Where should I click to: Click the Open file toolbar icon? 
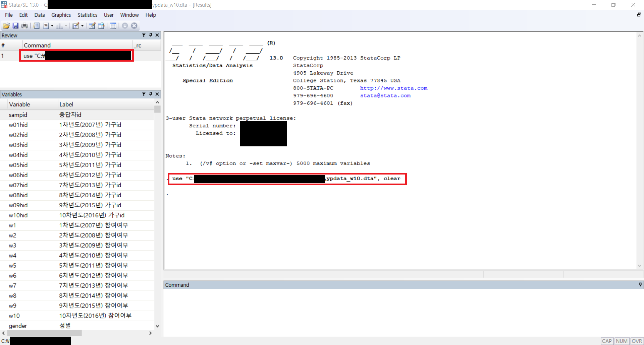click(x=6, y=26)
